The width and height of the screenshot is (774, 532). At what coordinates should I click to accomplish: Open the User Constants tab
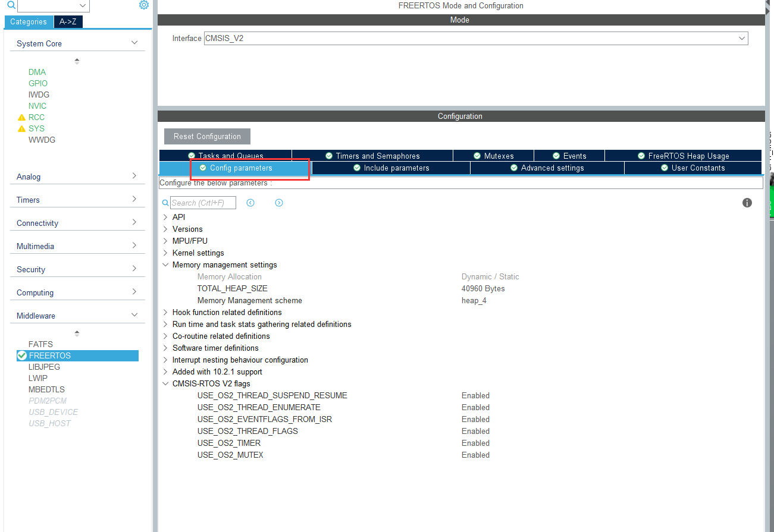click(693, 168)
